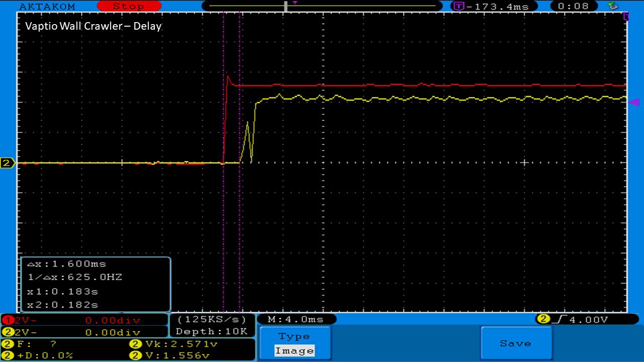Click the purple trigger level arrow at right edge
The height and width of the screenshot is (362, 644).
pyautogui.click(x=634, y=102)
